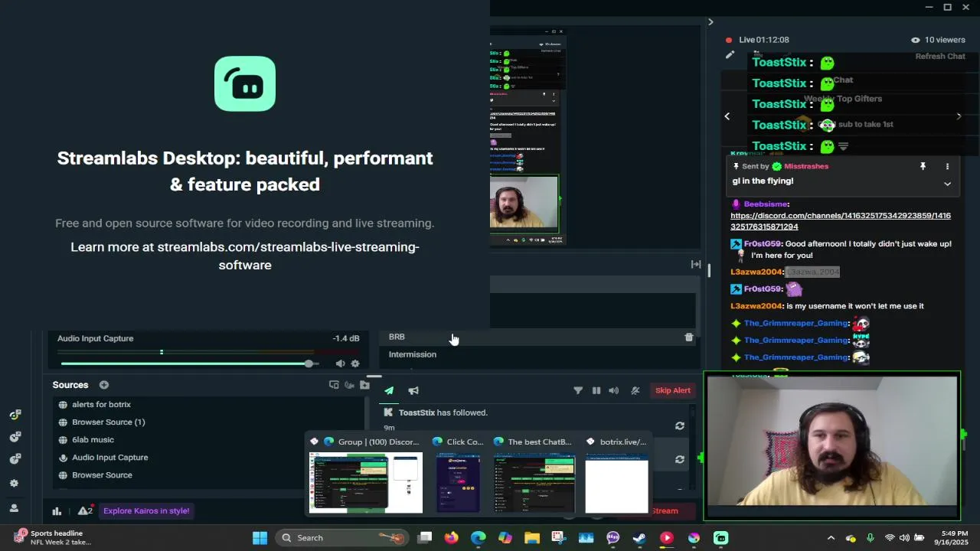Open Task View from the taskbar
The height and width of the screenshot is (551, 980).
[x=425, y=538]
